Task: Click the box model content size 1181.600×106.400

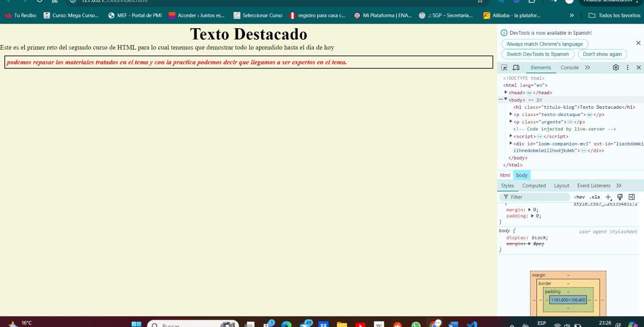Action: click(x=568, y=300)
